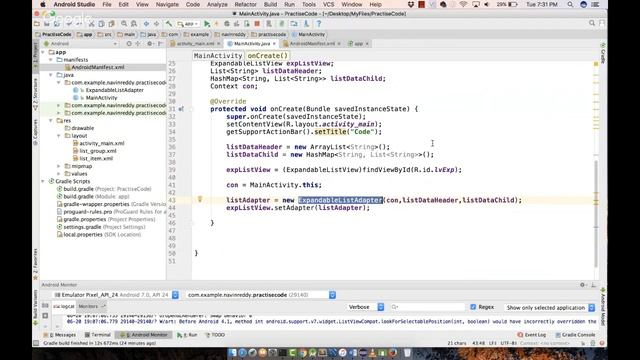The image size is (640, 360).
Task: Open the Terminal tool window
Action: [x=98, y=335]
